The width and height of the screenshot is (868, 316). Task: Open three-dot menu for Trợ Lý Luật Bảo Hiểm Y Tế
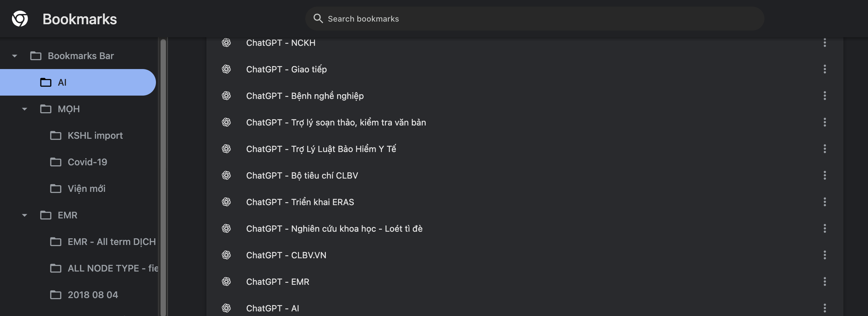click(825, 149)
